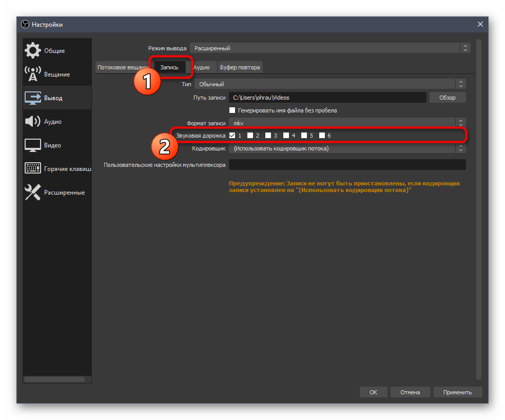Image resolution: width=505 pixels, height=420 pixels.
Task: Select the Видео monitor icon
Action: (x=33, y=145)
